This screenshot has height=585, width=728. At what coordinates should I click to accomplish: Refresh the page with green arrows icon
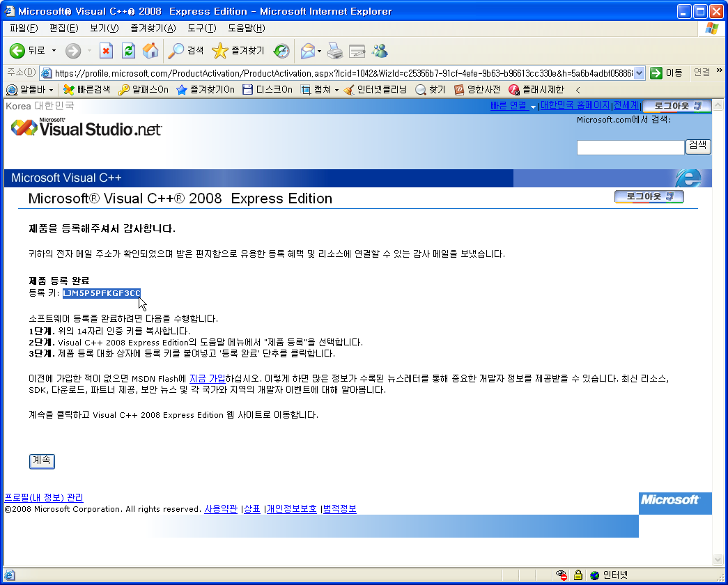[x=129, y=51]
